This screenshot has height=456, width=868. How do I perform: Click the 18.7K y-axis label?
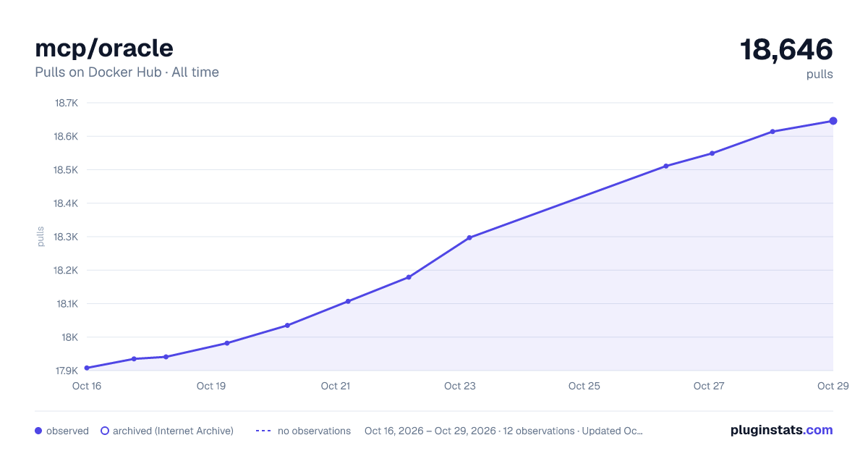(67, 103)
